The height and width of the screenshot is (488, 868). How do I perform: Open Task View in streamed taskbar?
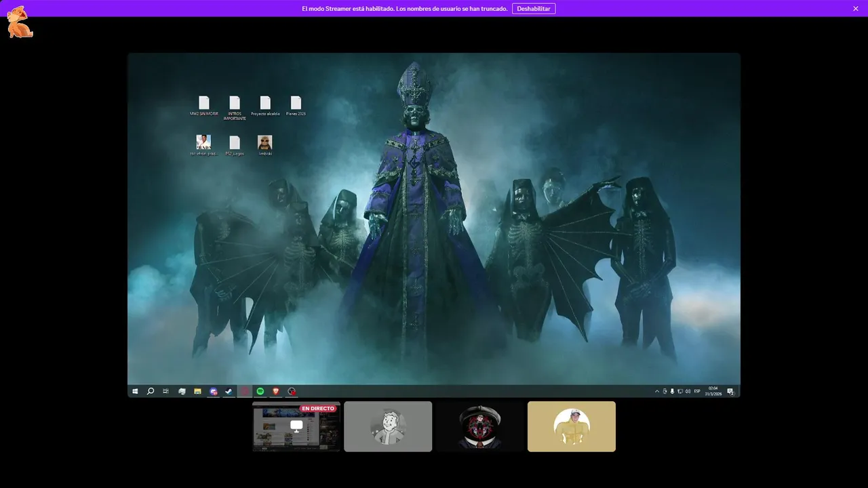(x=165, y=391)
